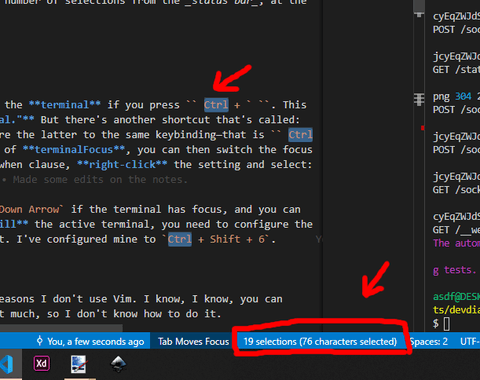The width and height of the screenshot is (480, 380).
Task: Click the terminal '$' prompt cursor
Action: pyautogui.click(x=447, y=324)
